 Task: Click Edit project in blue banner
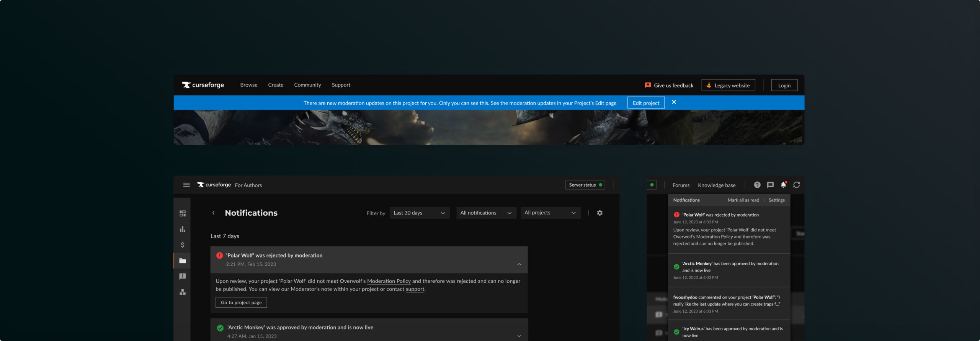pyautogui.click(x=646, y=103)
